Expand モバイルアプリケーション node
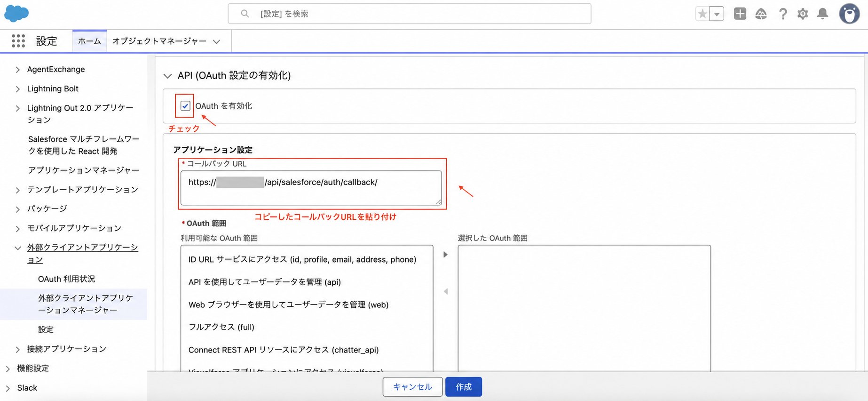The image size is (868, 401). click(17, 229)
